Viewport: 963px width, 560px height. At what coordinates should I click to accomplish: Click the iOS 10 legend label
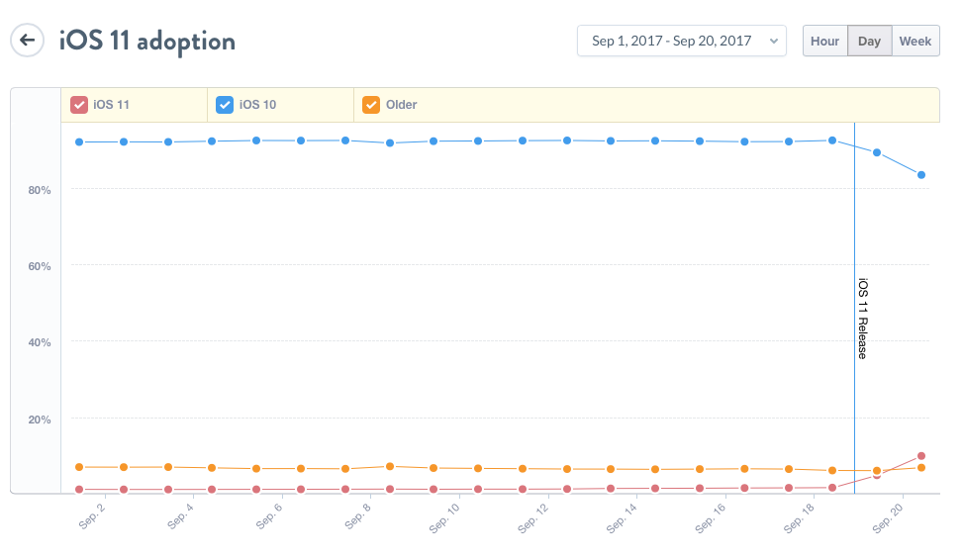(257, 105)
